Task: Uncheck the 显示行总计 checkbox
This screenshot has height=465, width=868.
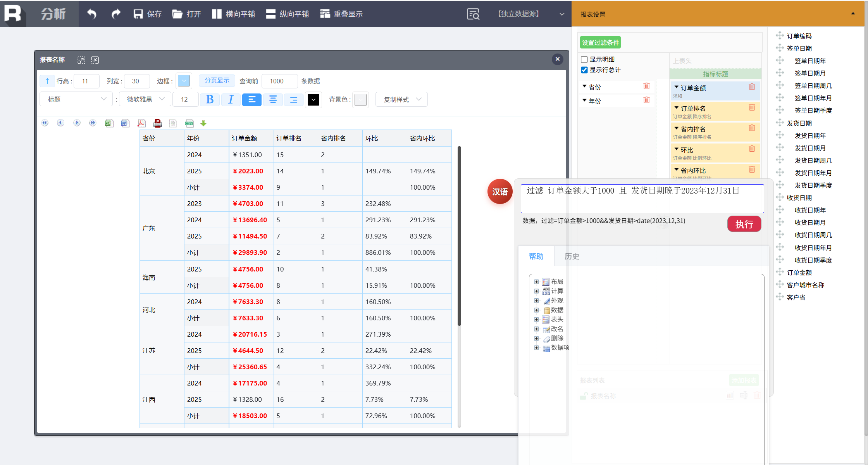Action: click(x=584, y=70)
